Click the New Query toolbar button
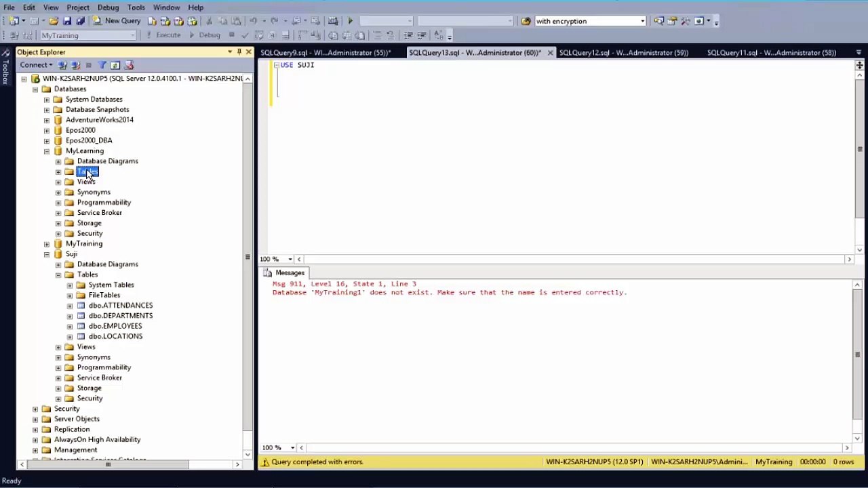This screenshot has width=868, height=488. (x=117, y=21)
